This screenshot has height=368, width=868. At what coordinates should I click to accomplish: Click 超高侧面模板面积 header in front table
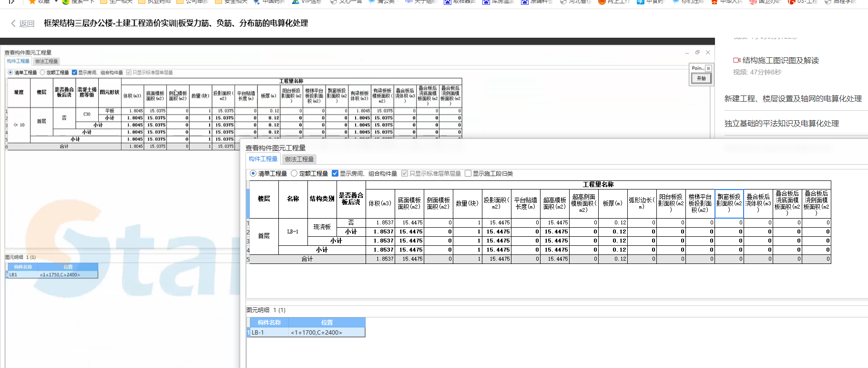point(583,203)
